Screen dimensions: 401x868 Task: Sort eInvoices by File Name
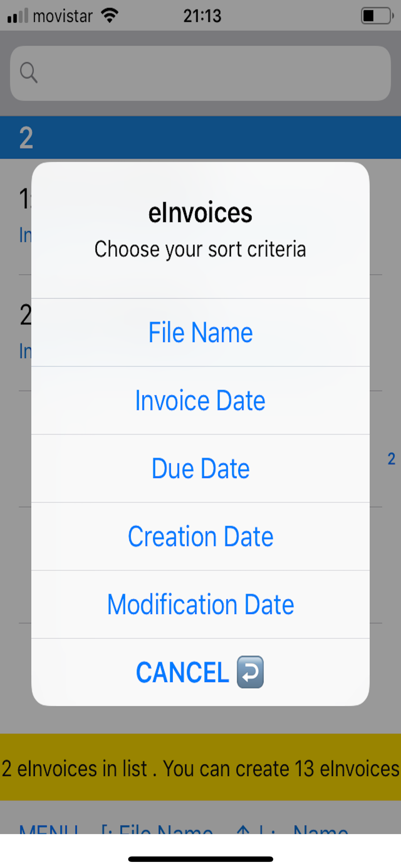(x=200, y=332)
